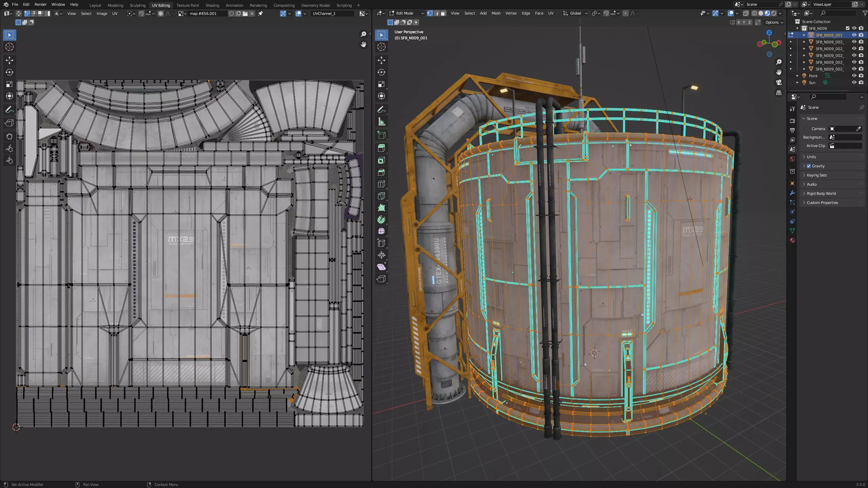Switch to face select mode in 3D viewport

(443, 13)
